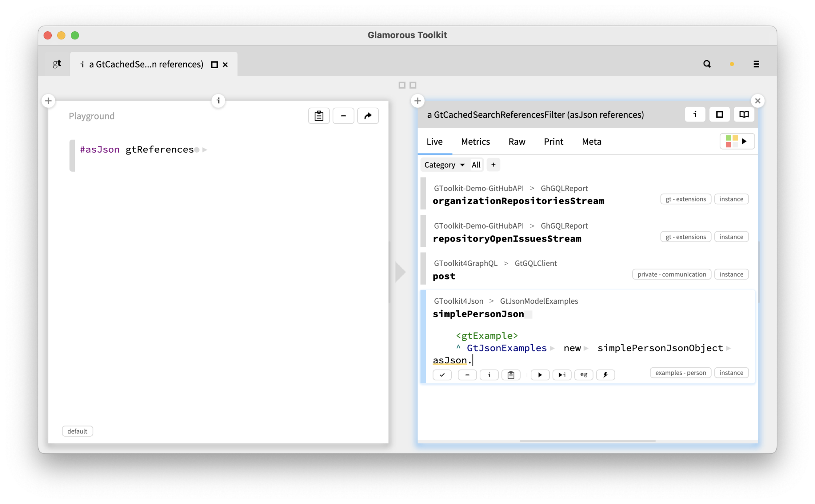The height and width of the screenshot is (504, 815).
Task: Open the gt home tab
Action: 57,64
